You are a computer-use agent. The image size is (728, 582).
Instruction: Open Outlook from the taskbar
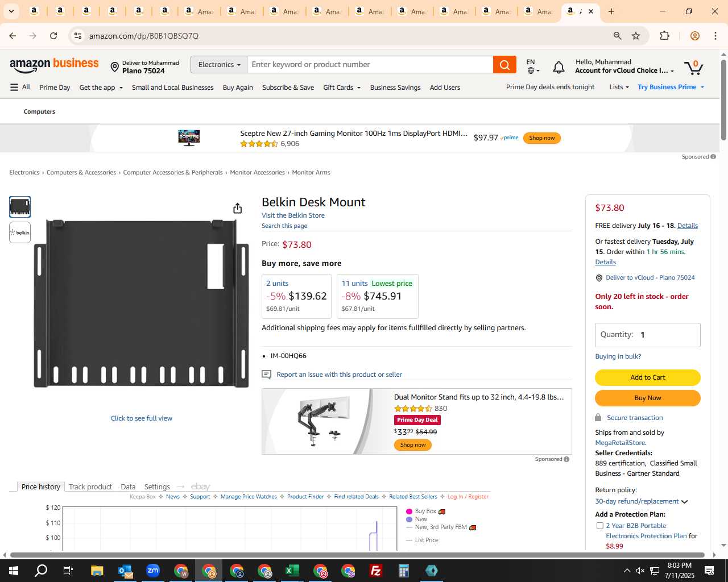[x=125, y=571]
